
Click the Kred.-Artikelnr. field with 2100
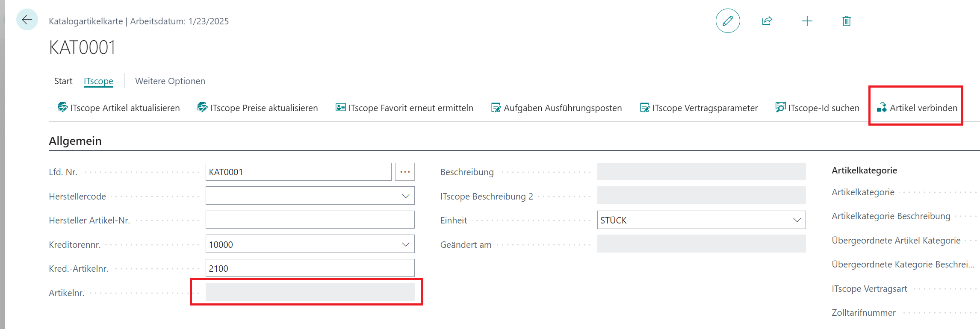point(310,268)
